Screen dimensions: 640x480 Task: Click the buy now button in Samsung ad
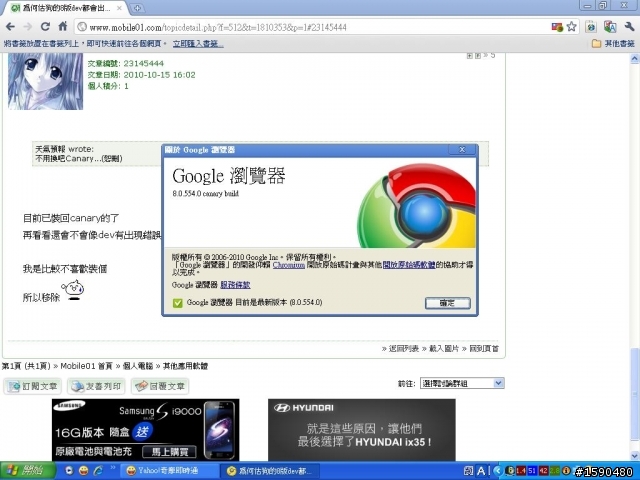tap(169, 452)
